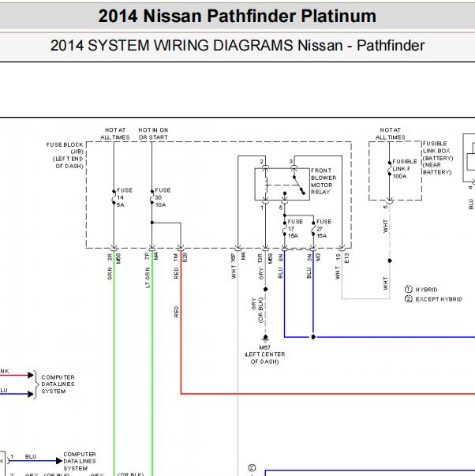This screenshot has width=475, height=476.
Task: Click upper "COMPUTER DATA LINES SYSTEM" label with brace
Action: [58, 384]
